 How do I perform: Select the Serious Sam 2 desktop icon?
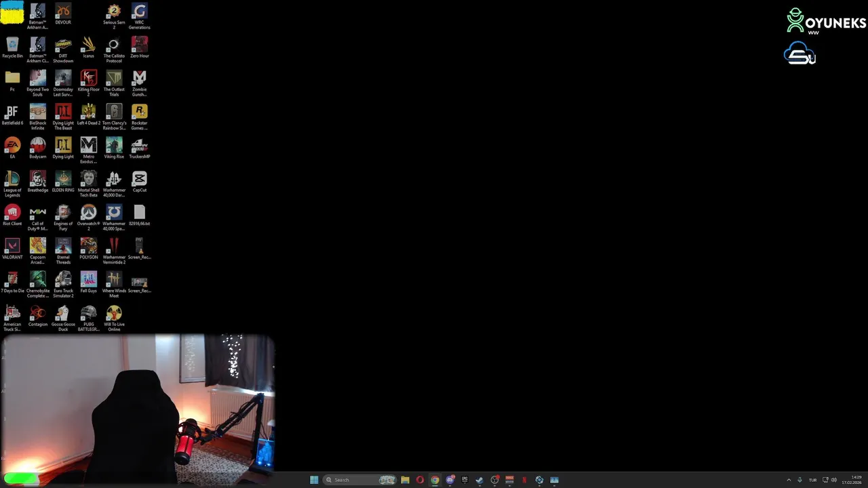pyautogui.click(x=114, y=16)
